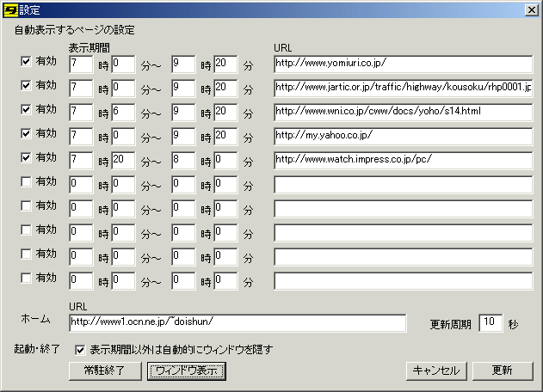Image resolution: width=543 pixels, height=392 pixels.
Task: Click start minute field showing 6 in third row
Action: (122, 111)
